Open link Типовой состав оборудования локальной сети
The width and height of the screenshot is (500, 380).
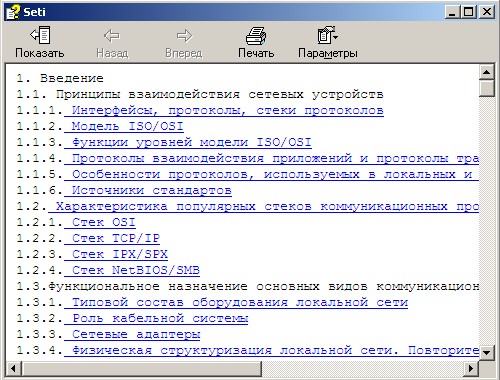tap(236, 302)
